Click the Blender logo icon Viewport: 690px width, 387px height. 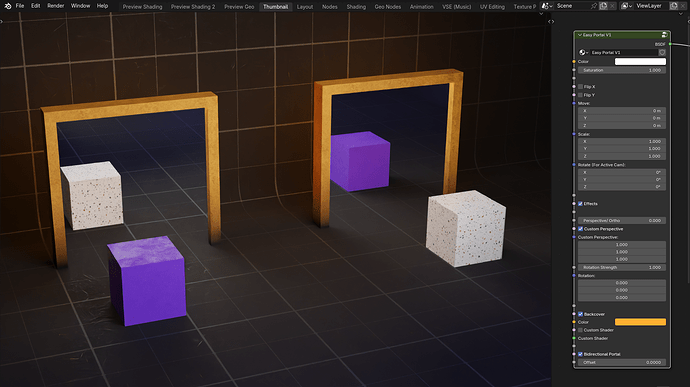(x=7, y=6)
